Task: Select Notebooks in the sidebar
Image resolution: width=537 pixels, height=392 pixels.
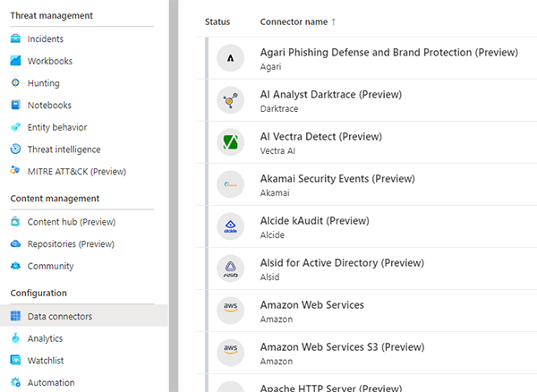Action: [x=49, y=105]
